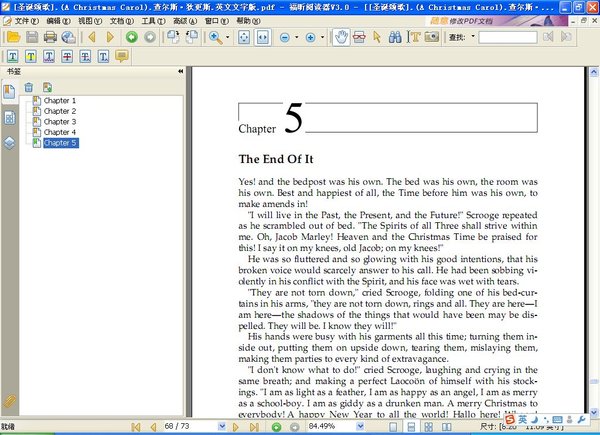Select the magnifier zoom tool

tap(215, 37)
